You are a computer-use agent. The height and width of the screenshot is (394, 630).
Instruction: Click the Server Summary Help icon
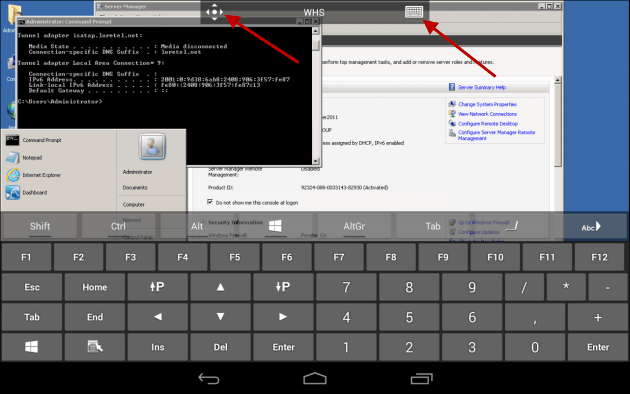coord(452,87)
